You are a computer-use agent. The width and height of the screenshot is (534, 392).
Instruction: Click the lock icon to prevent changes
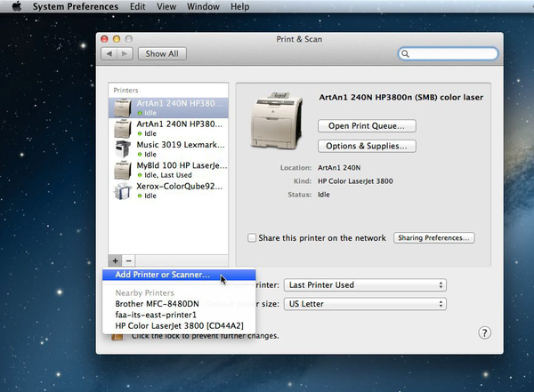point(117,336)
